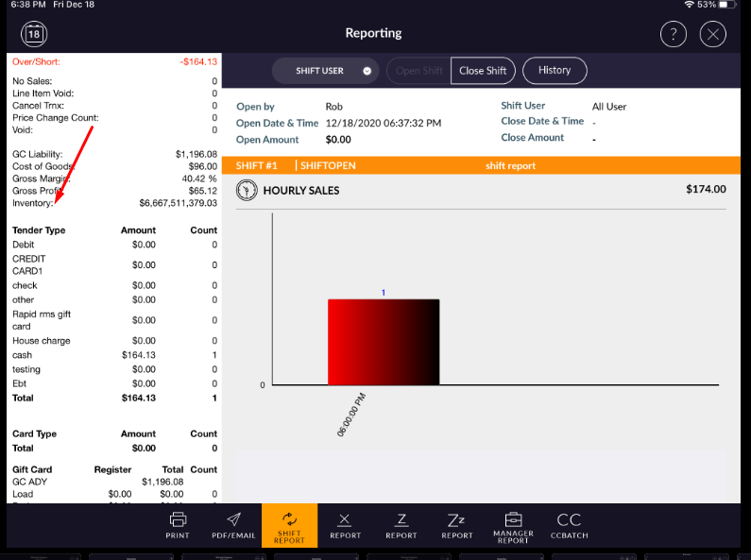
Task: Click the Hourly Sales clock icon
Action: [247, 190]
